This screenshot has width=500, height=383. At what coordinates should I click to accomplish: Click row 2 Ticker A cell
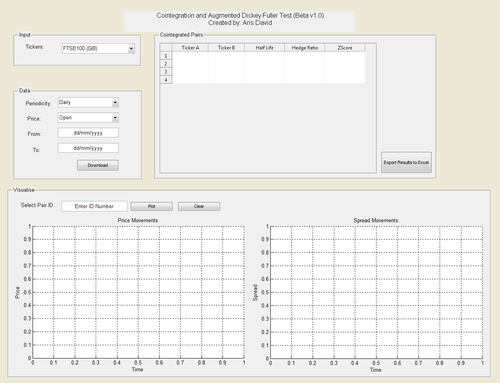click(190, 64)
